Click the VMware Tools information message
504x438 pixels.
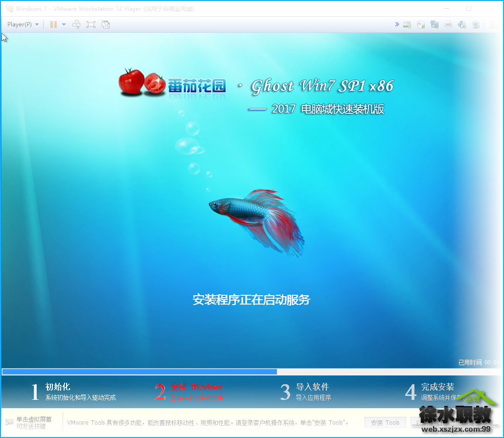coord(208,422)
